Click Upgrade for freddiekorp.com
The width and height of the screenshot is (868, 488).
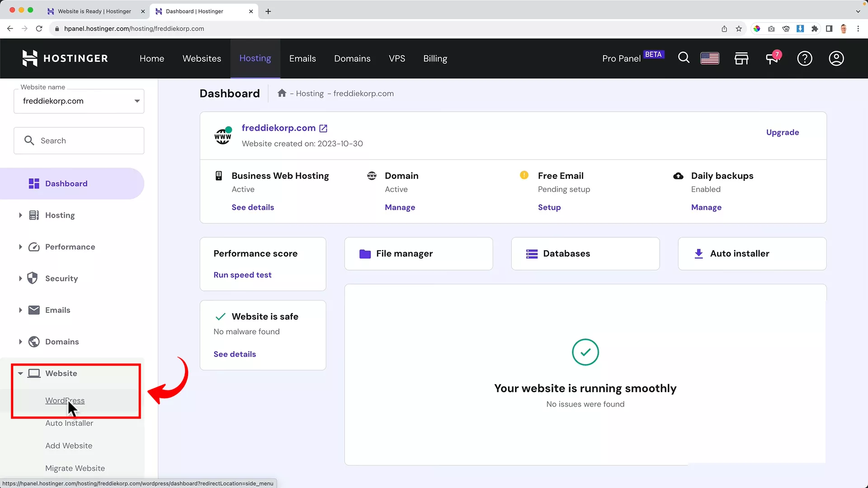[783, 132]
